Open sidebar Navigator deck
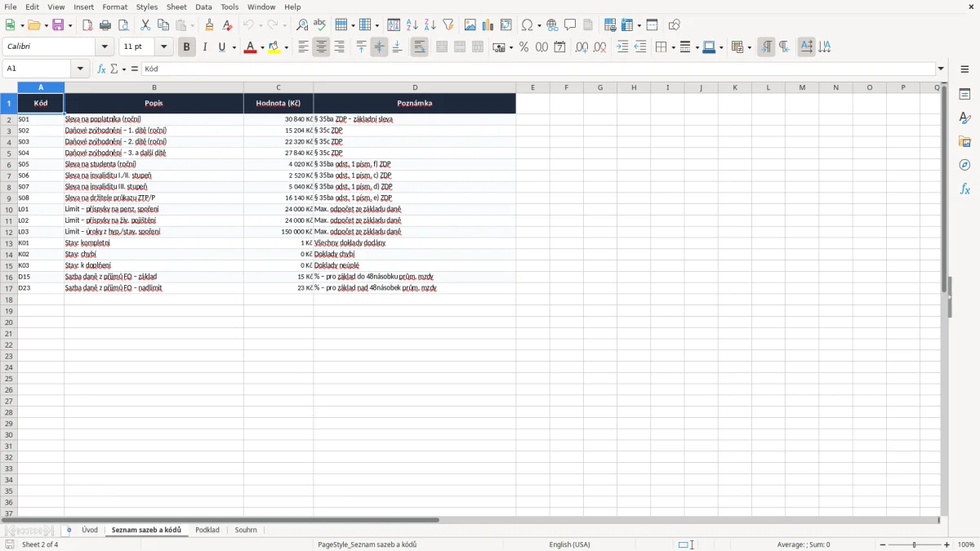This screenshot has width=980, height=551. click(x=964, y=166)
